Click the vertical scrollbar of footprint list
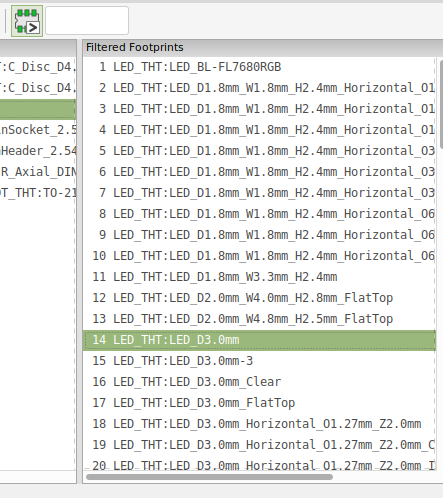443x498 pixels. point(441,104)
